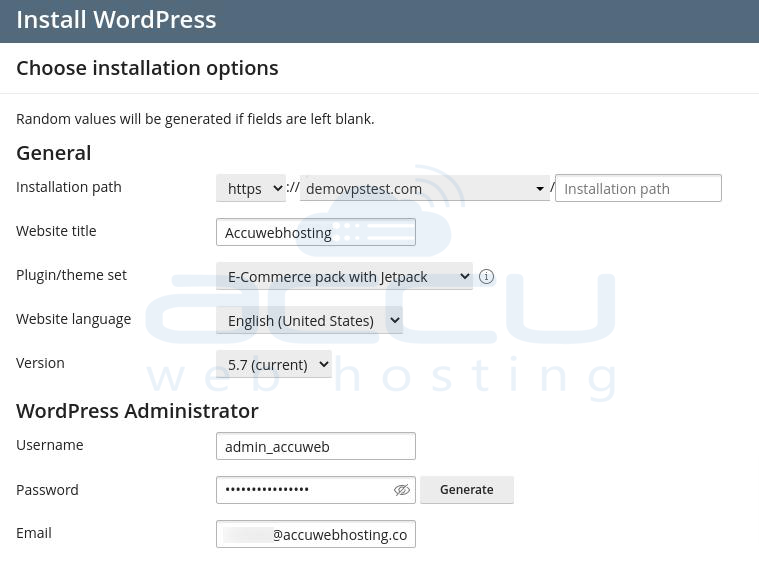This screenshot has width=759, height=565.
Task: Click the "Website title" label
Action: coord(56,231)
